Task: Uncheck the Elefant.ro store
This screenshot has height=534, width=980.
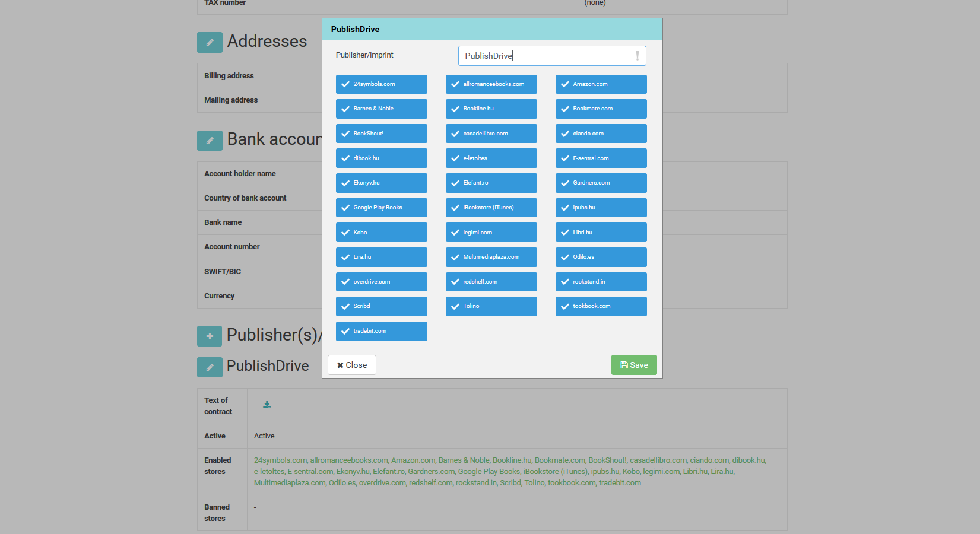Action: 491,183
